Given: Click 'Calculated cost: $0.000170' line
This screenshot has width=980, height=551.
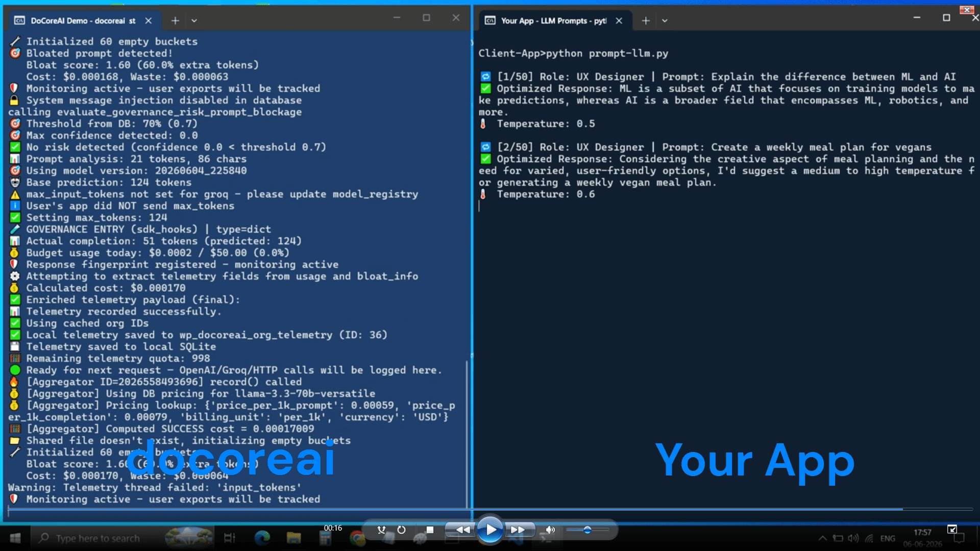Looking at the screenshot, I should click(x=97, y=288).
